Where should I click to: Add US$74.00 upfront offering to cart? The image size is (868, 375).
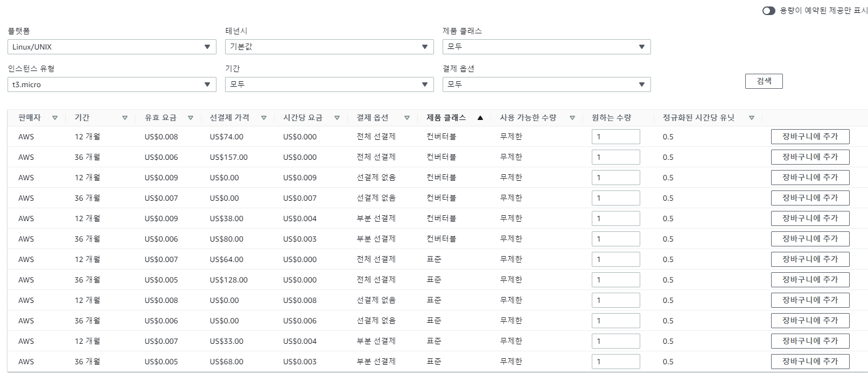pos(810,137)
